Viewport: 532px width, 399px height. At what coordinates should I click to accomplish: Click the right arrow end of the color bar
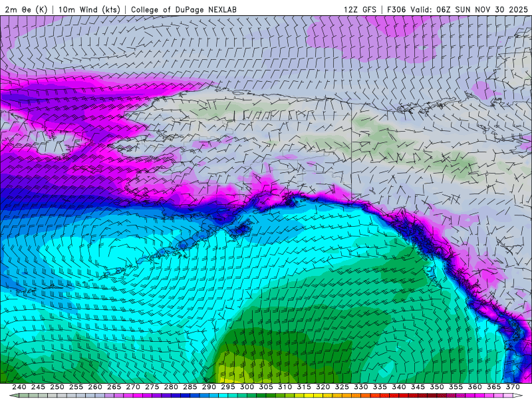(x=518, y=396)
